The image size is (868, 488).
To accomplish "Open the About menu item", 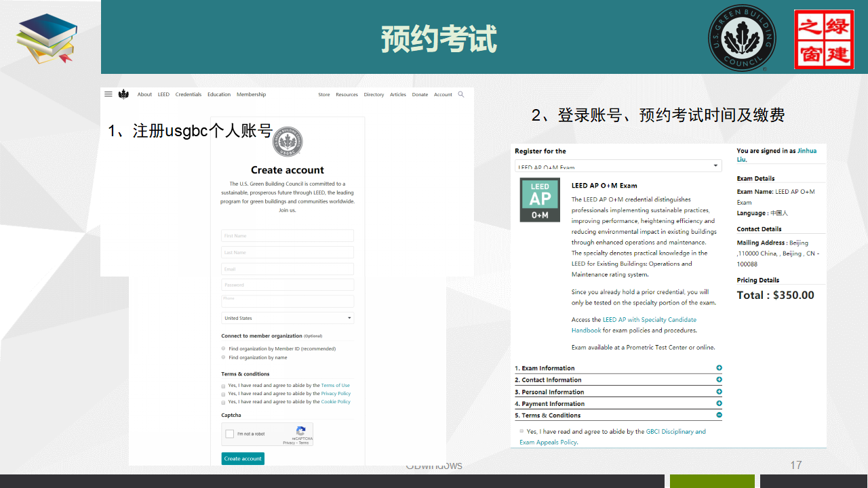I will pyautogui.click(x=144, y=94).
